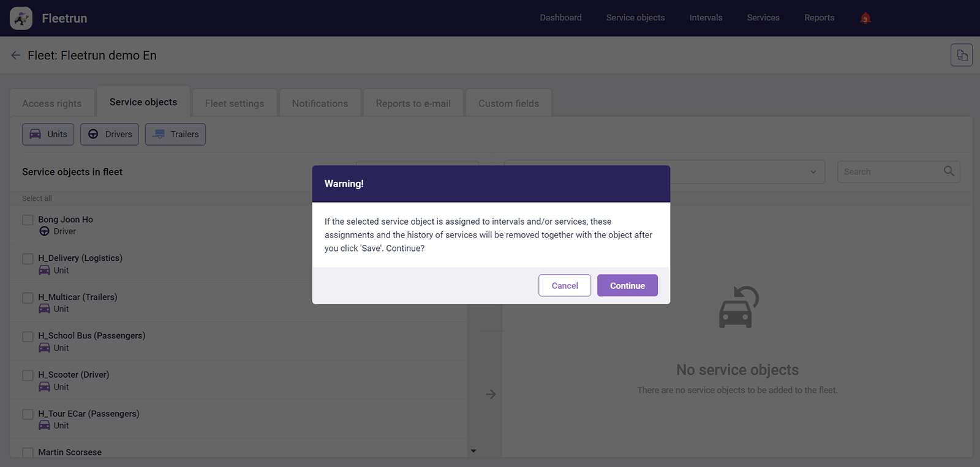Viewport: 980px width, 467px height.
Task: Click the search magnifier icon
Action: (949, 171)
